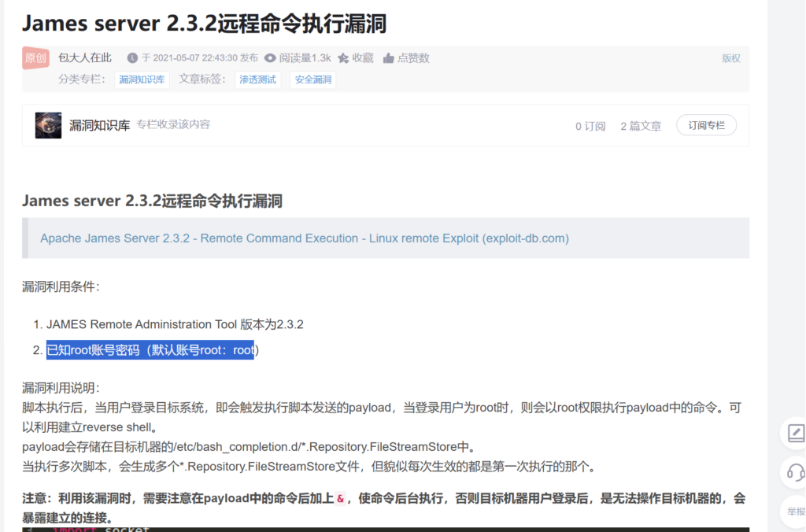Click the star 收藏 favorite icon

(x=343, y=58)
